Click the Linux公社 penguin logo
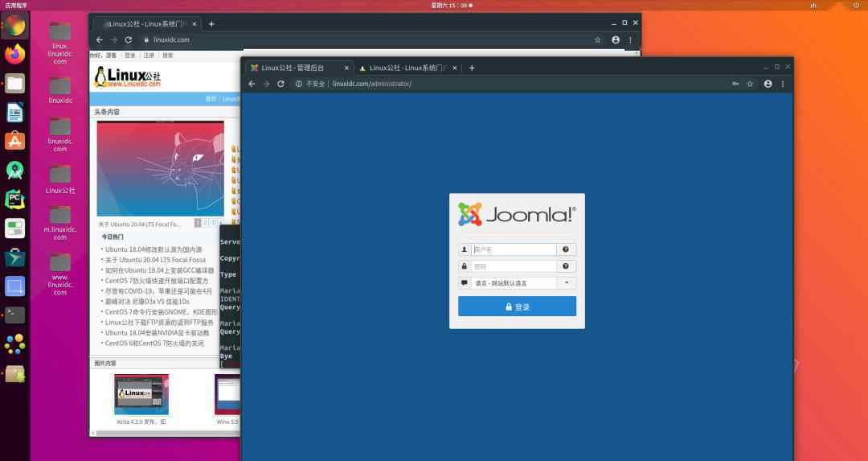 [128, 77]
